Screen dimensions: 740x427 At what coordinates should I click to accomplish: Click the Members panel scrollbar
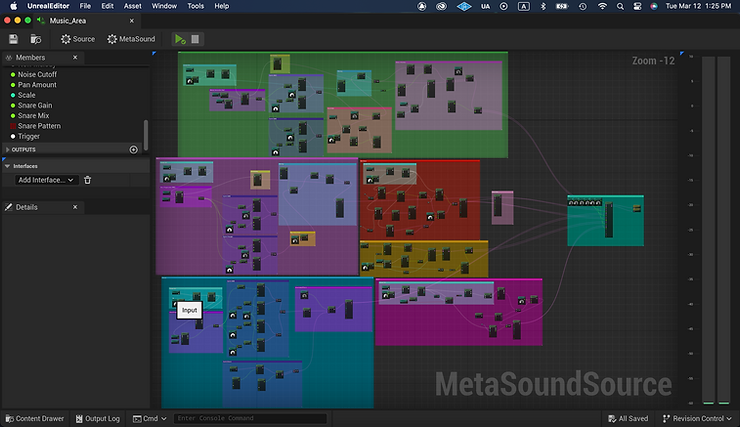click(146, 134)
